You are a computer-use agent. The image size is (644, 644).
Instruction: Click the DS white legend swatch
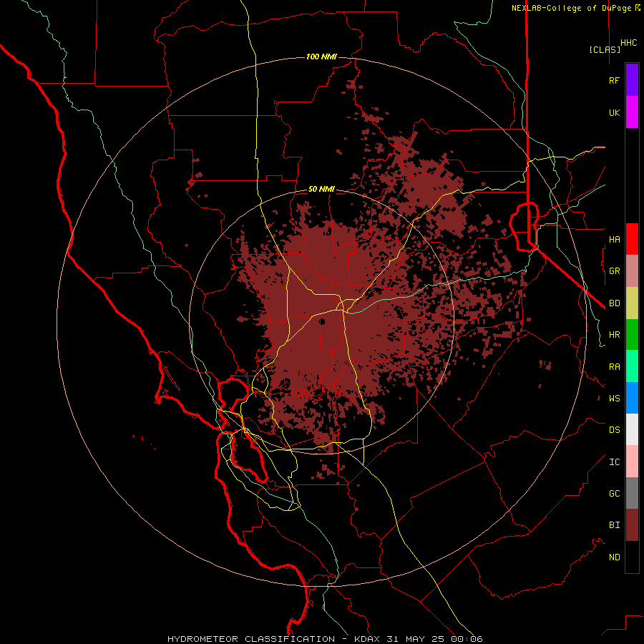(632, 429)
